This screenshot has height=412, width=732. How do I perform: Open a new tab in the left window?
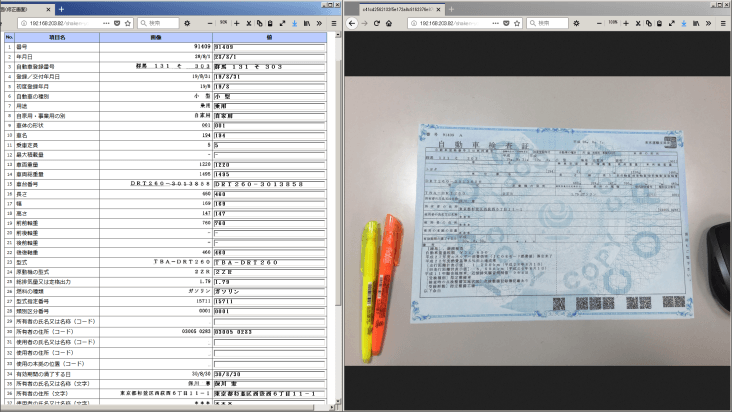tap(61, 9)
